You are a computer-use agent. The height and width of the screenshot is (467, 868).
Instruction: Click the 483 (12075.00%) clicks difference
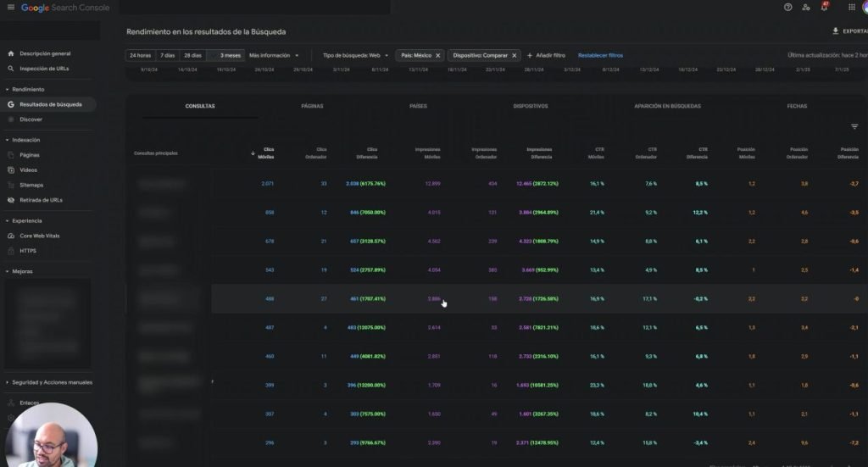click(x=366, y=327)
